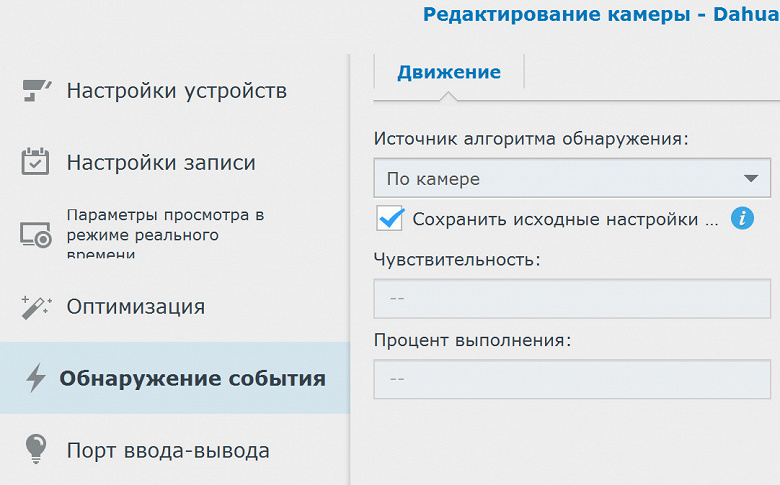
Task: Click the Сохранить исходные настройки label text
Action: (x=565, y=219)
